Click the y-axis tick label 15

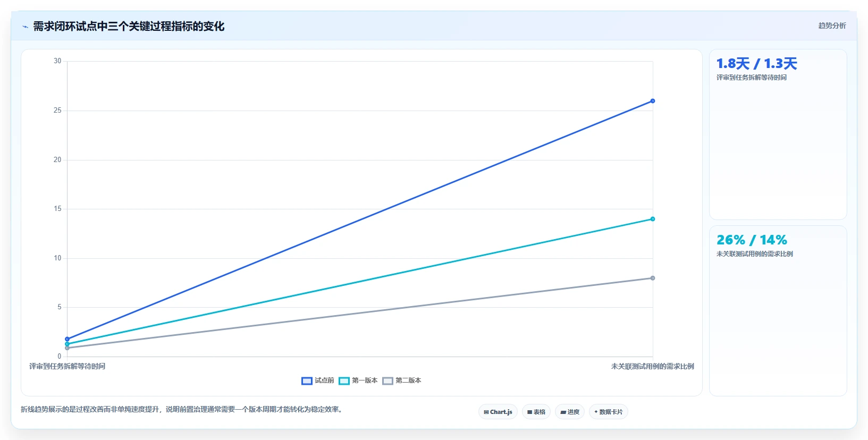tap(57, 209)
